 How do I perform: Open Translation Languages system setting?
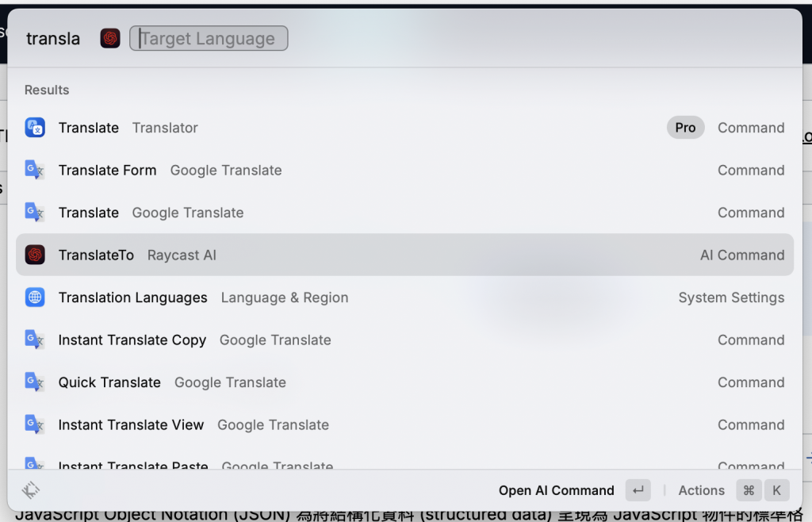(404, 297)
